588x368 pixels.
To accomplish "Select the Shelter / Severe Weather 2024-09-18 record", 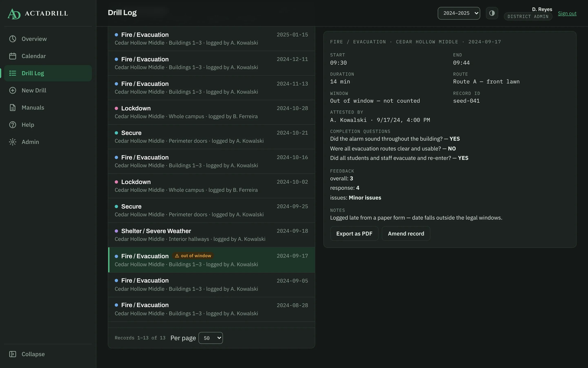I will pyautogui.click(x=211, y=235).
